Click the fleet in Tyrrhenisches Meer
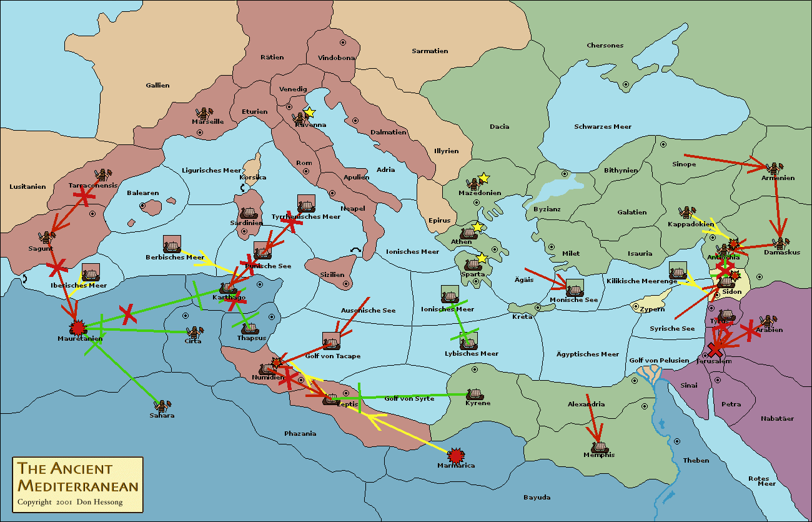The height and width of the screenshot is (522, 812). pos(305,204)
